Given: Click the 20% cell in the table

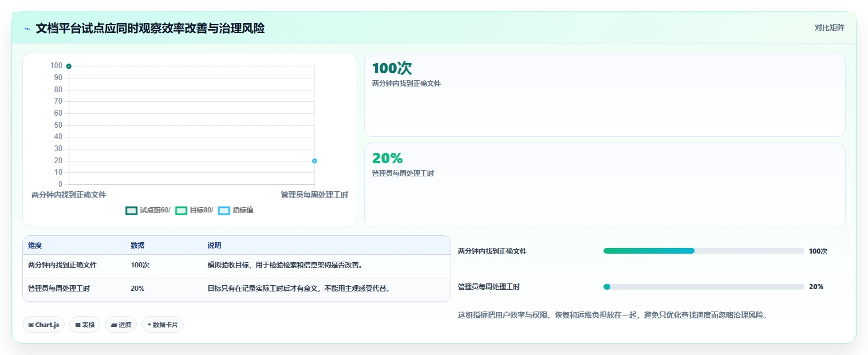Looking at the screenshot, I should pyautogui.click(x=137, y=289).
